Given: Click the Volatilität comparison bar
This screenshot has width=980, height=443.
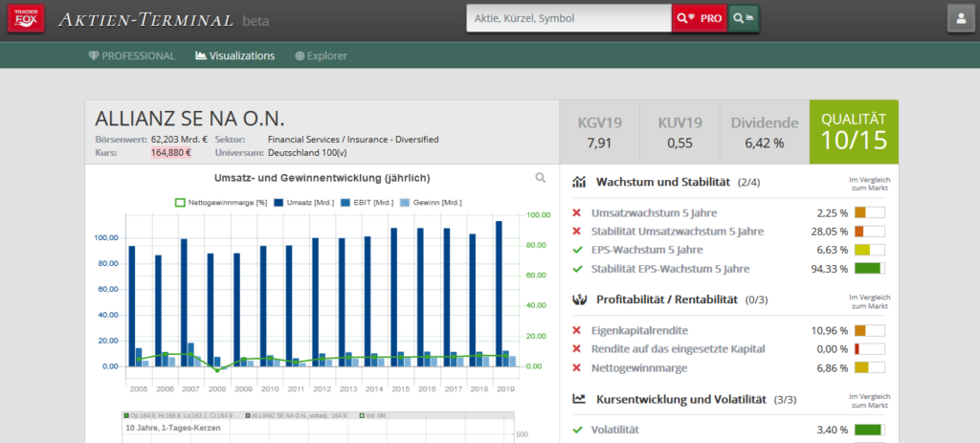Looking at the screenshot, I should pos(869,430).
